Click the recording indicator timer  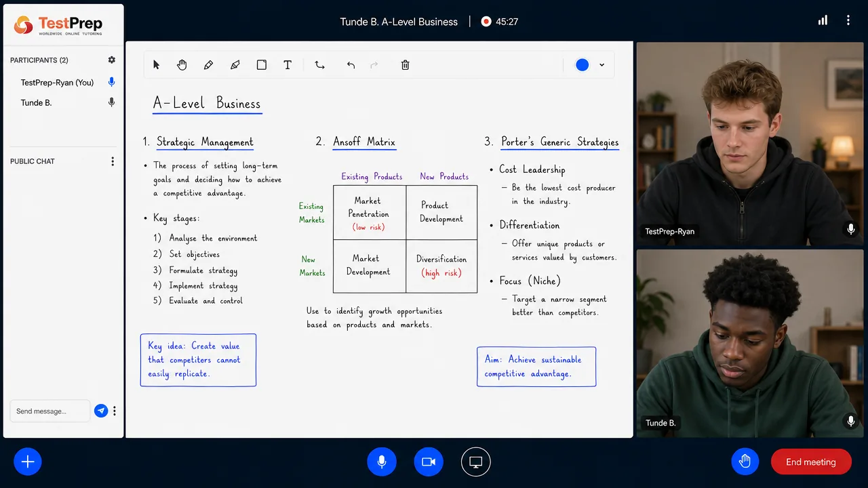click(500, 22)
